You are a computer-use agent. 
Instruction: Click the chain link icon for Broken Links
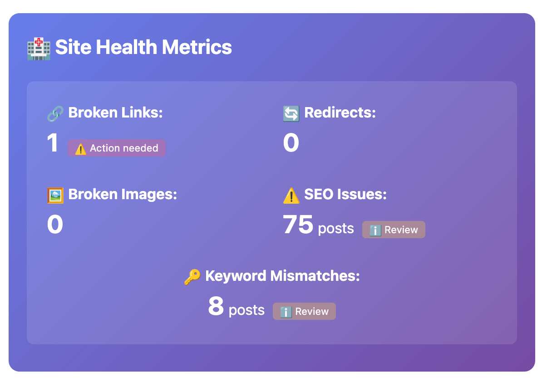pyautogui.click(x=55, y=113)
